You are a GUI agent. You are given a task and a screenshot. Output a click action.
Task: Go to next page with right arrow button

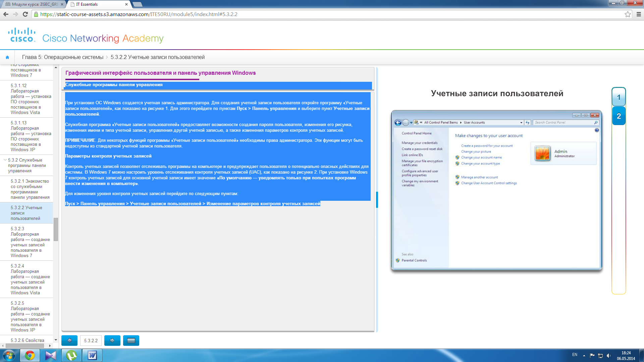pyautogui.click(x=112, y=341)
